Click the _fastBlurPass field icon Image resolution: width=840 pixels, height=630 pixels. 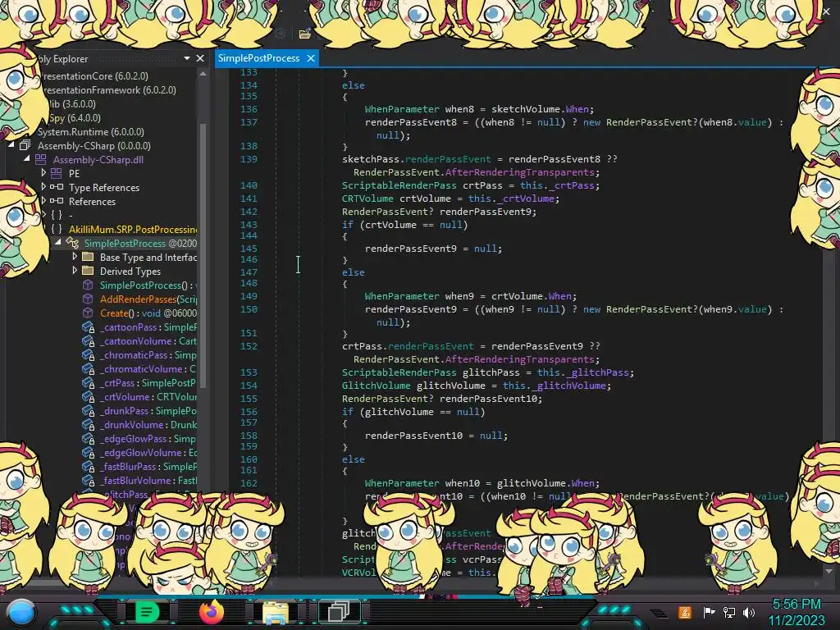(89, 466)
